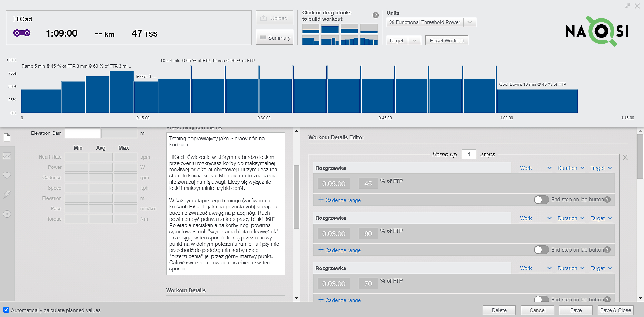
Task: Open the heart rate sidebar tab
Action: click(x=7, y=175)
